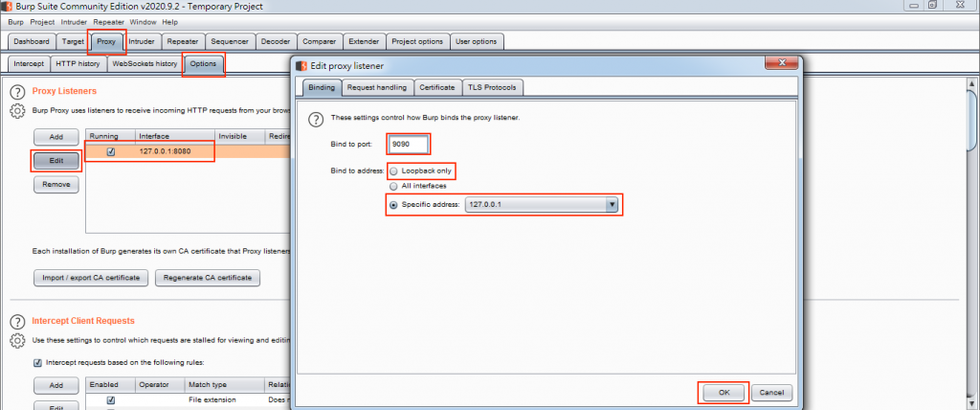Click Invisible column header
Viewport: 980px width, 410px height.
240,136
